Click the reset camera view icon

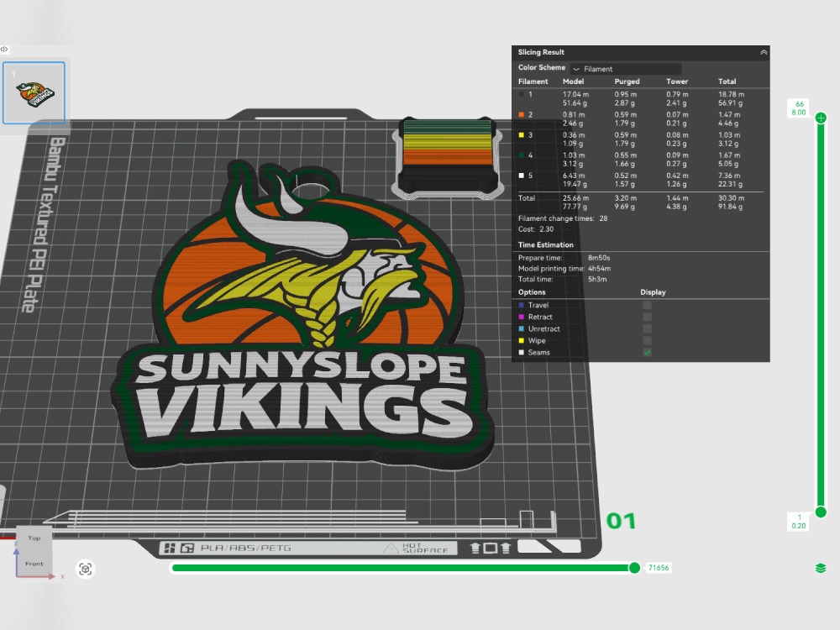(x=85, y=569)
